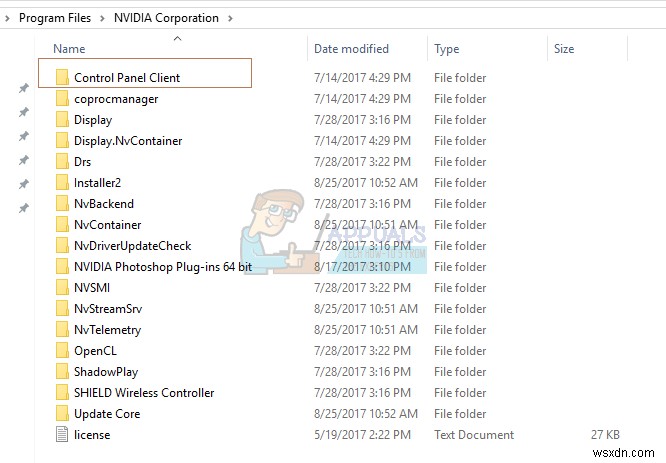Screen dimensions: 666x463
Task: Click the NvBackend folder name
Action: (104, 204)
